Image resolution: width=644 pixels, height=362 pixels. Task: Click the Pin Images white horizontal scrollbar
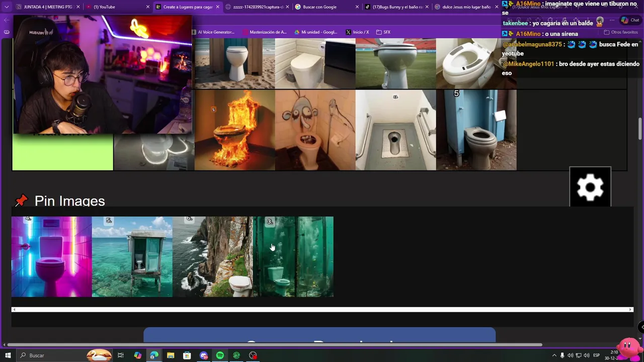[322, 310]
